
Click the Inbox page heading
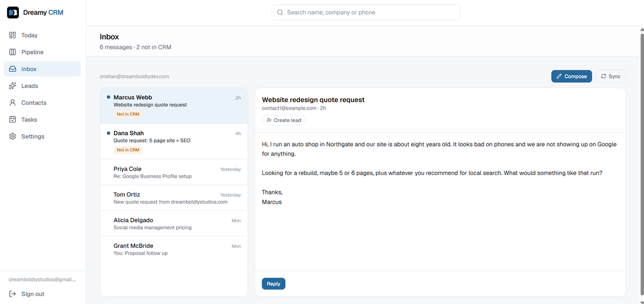click(x=109, y=37)
